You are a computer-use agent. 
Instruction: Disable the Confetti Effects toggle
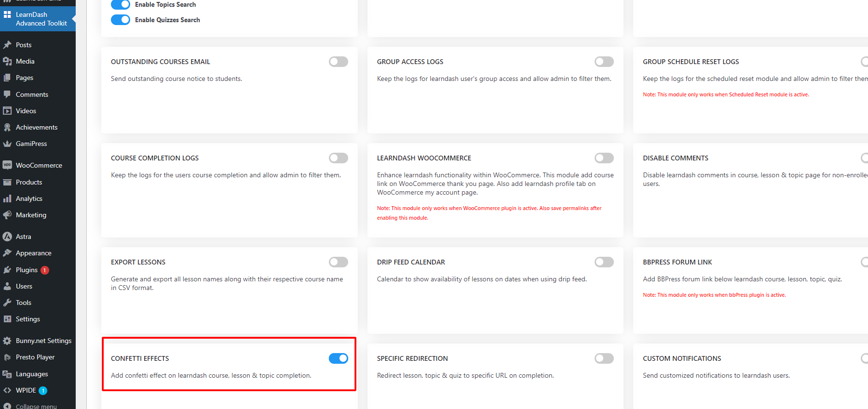click(x=339, y=358)
